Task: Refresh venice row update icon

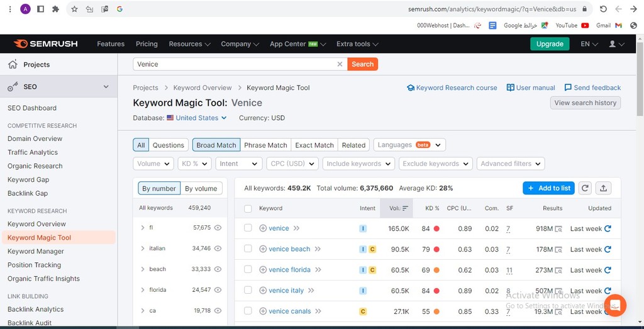Action: click(x=608, y=228)
